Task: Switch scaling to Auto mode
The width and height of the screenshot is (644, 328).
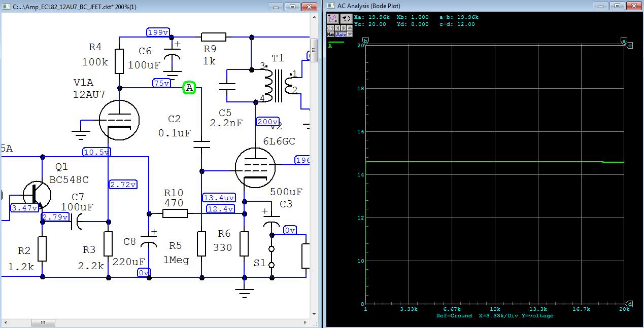Action: (x=341, y=34)
